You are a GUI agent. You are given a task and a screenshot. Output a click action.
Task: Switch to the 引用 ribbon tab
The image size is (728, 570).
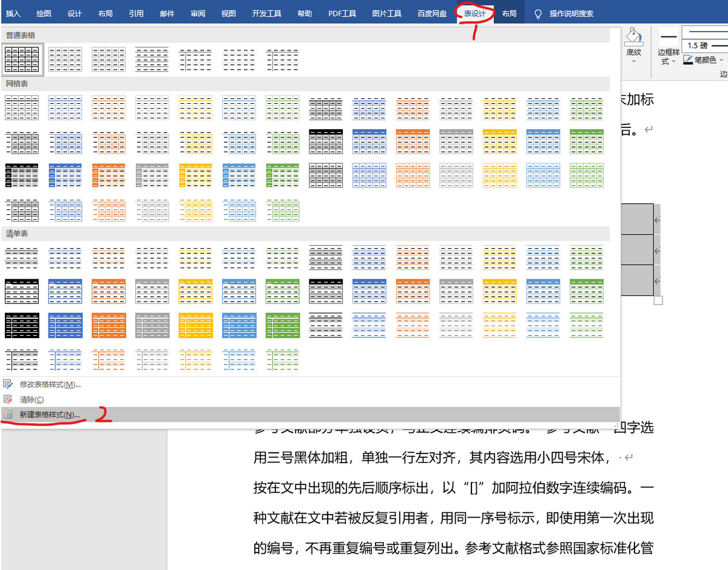pos(136,13)
